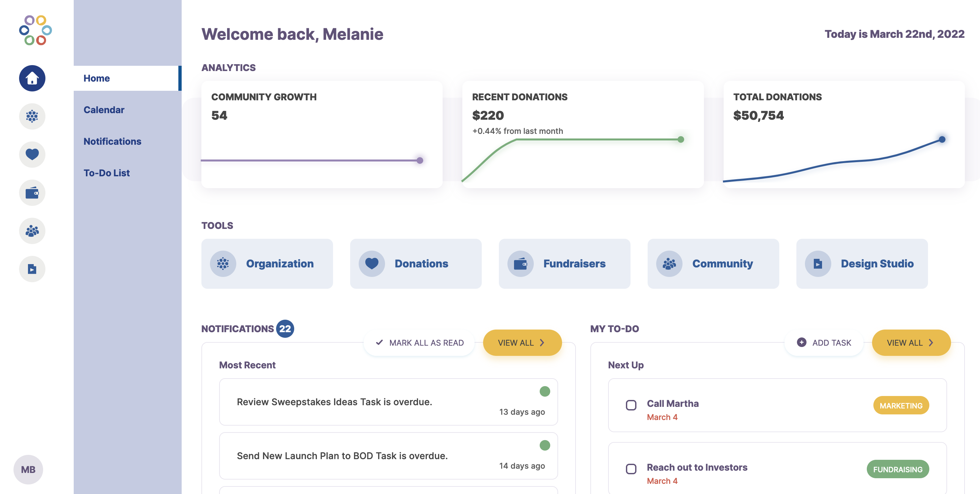
Task: Click the Home icon in the left rail
Action: 32,78
